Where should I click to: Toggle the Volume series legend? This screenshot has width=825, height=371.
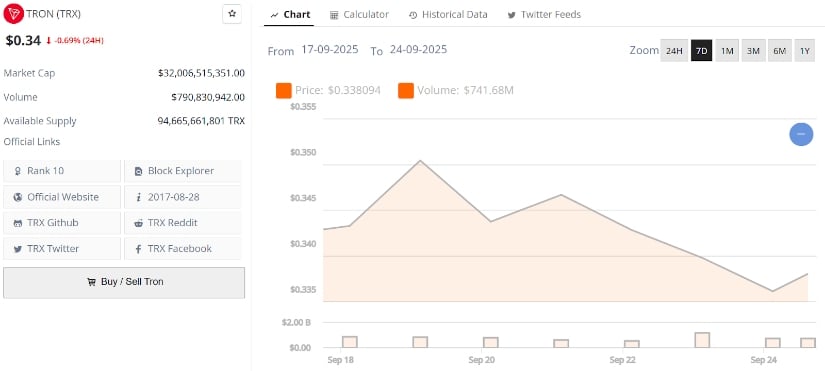[x=456, y=91]
